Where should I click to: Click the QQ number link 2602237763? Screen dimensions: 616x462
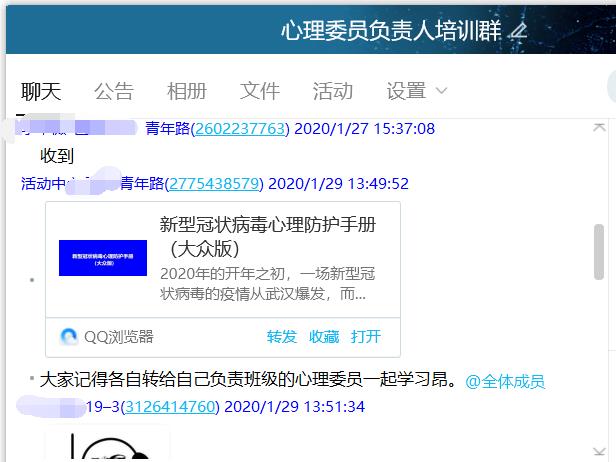239,129
